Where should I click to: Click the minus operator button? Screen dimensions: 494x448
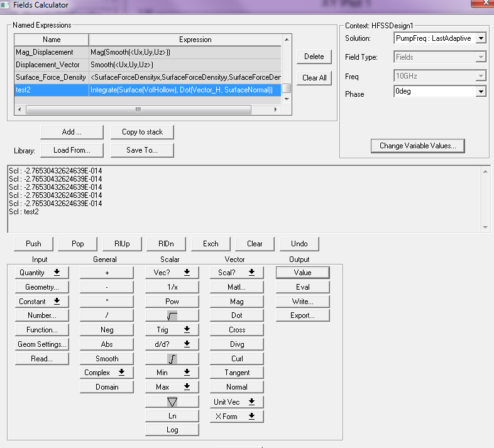107,287
